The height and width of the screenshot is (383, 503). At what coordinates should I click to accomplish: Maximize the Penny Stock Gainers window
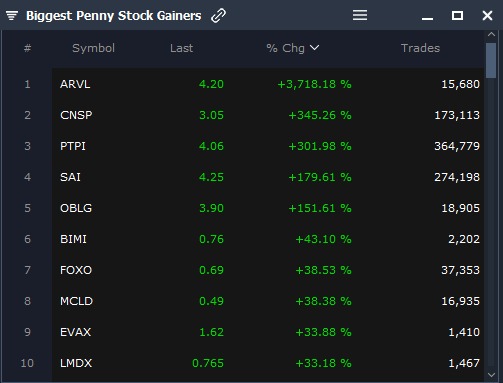457,15
